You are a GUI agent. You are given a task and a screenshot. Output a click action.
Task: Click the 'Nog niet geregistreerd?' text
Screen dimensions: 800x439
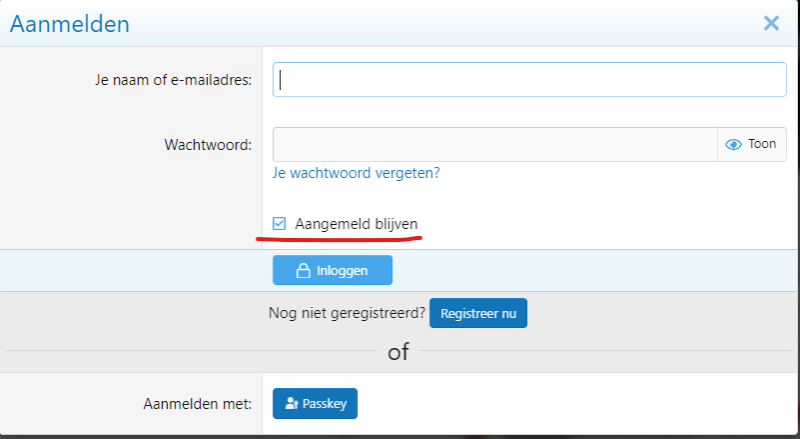pos(346,313)
